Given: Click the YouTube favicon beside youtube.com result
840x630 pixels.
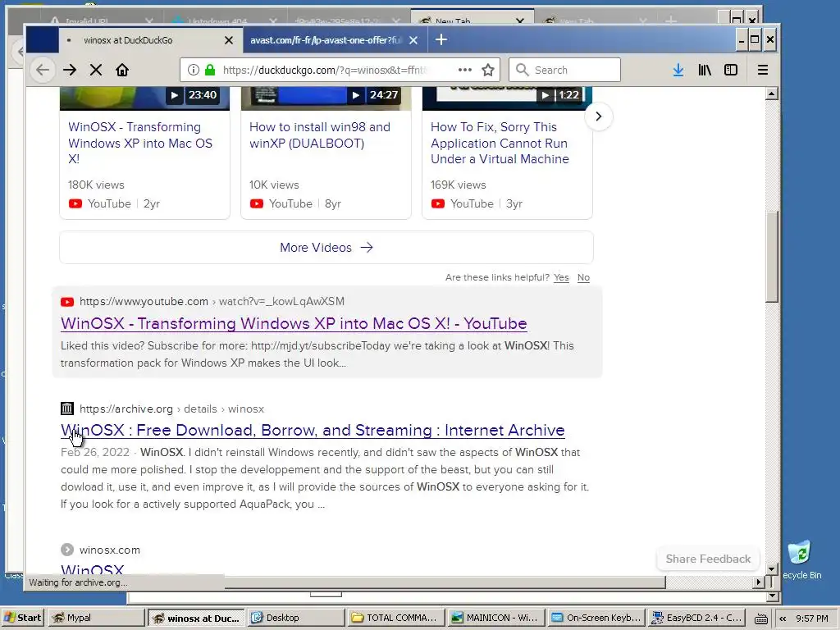Looking at the screenshot, I should click(67, 302).
